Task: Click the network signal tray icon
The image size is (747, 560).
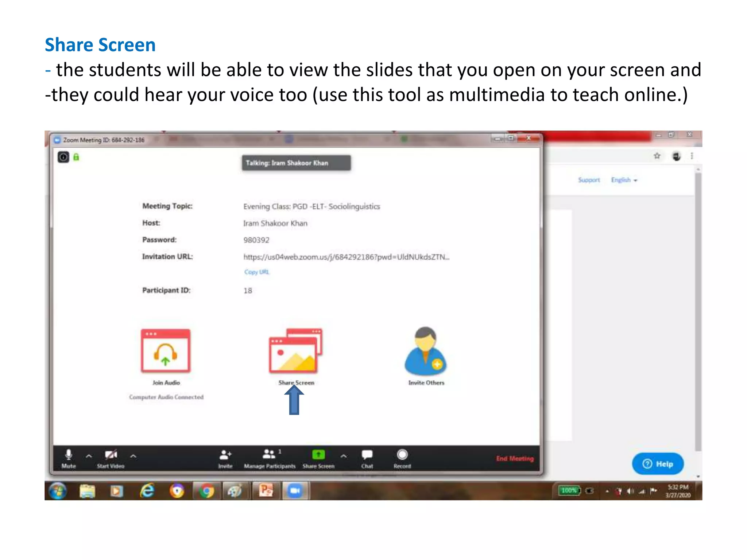Action: (x=642, y=491)
